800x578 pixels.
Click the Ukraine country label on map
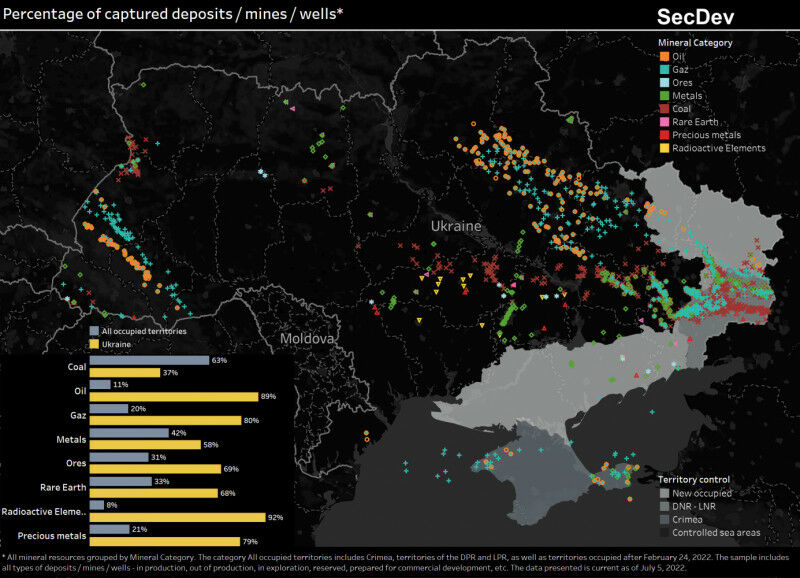tap(456, 227)
